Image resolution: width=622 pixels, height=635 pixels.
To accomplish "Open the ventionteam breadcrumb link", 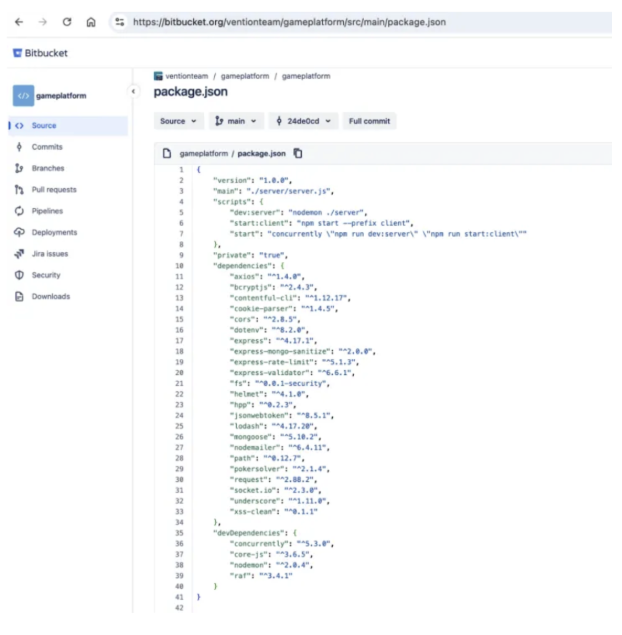I will (x=187, y=76).
